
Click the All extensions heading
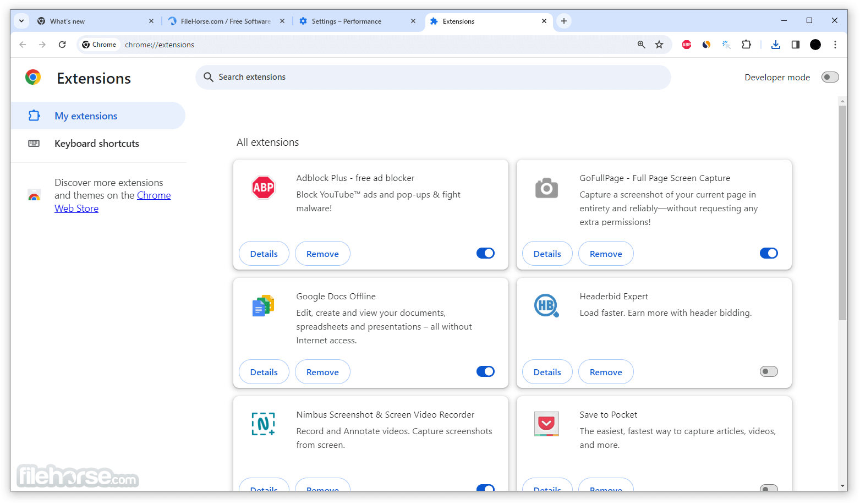tap(267, 142)
